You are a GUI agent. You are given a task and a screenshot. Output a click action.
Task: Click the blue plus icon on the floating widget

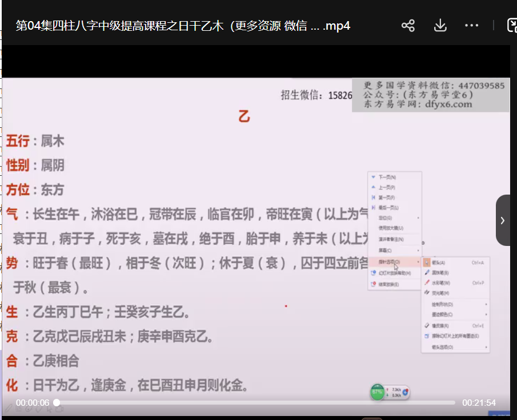[x=406, y=392]
